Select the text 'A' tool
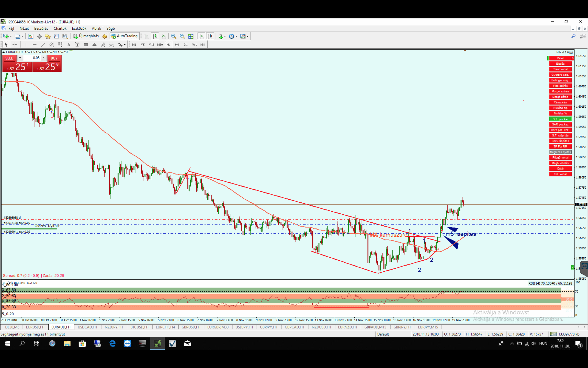 click(x=69, y=45)
